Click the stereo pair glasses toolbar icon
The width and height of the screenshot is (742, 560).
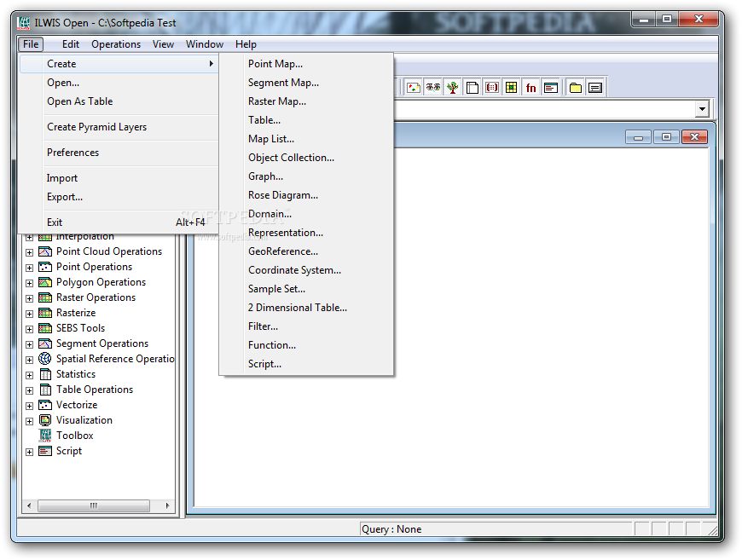(x=433, y=88)
